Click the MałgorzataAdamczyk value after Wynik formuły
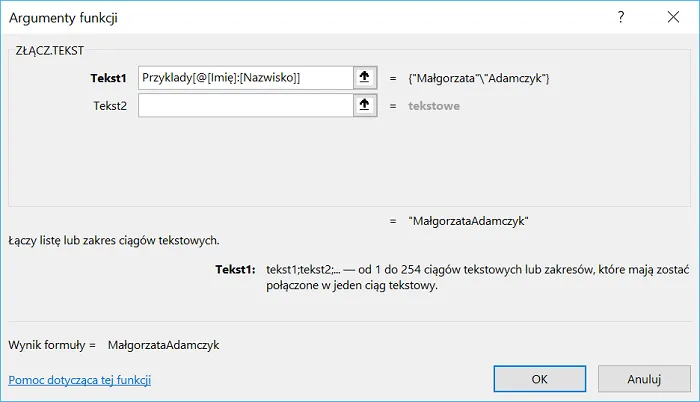This screenshot has width=700, height=402. pos(163,345)
